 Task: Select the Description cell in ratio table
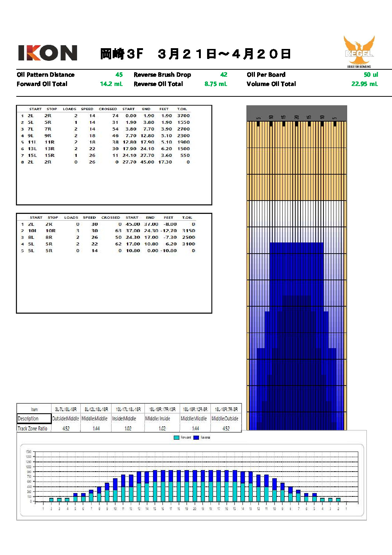(34, 419)
